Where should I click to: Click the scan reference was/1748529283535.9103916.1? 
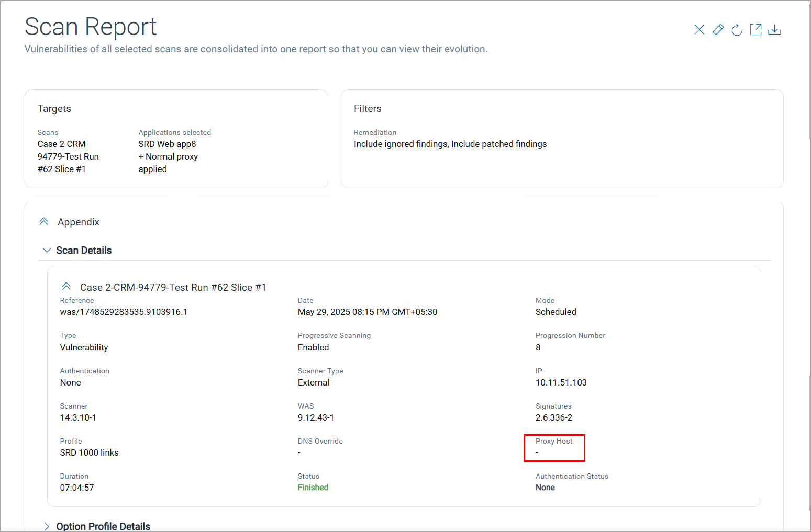point(124,312)
